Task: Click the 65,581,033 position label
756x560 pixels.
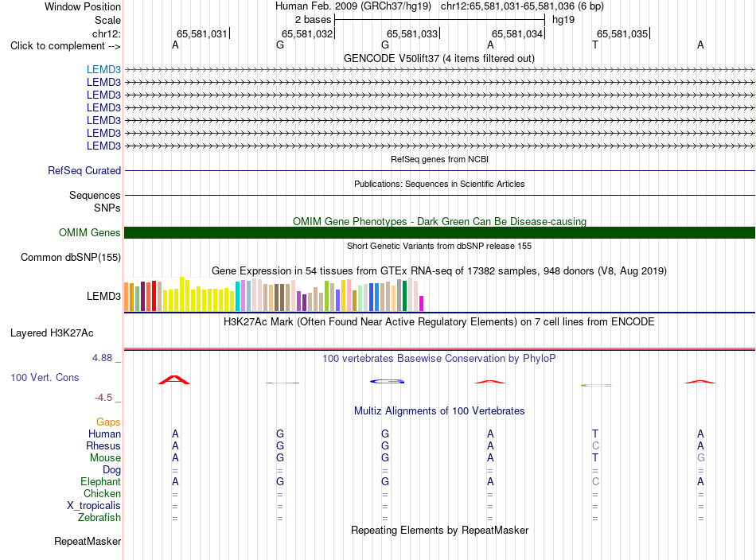Action: coord(412,33)
